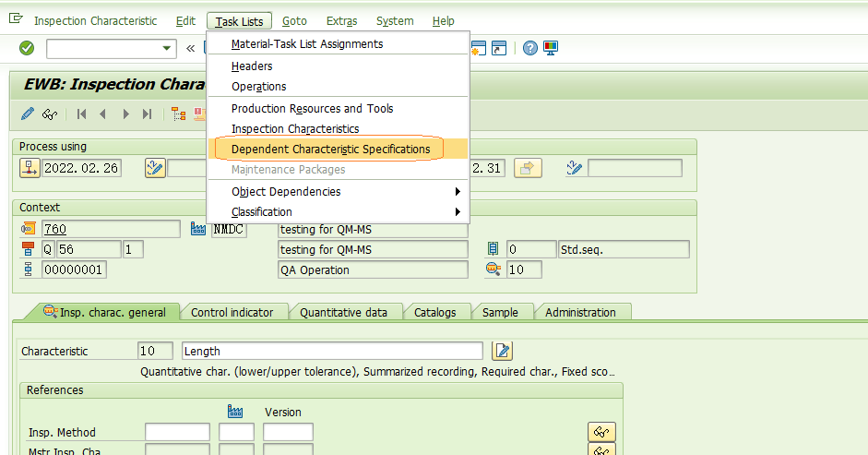Viewport: 868px width, 455px height.
Task: Click the plant factory icon beside NMDC
Action: click(198, 228)
